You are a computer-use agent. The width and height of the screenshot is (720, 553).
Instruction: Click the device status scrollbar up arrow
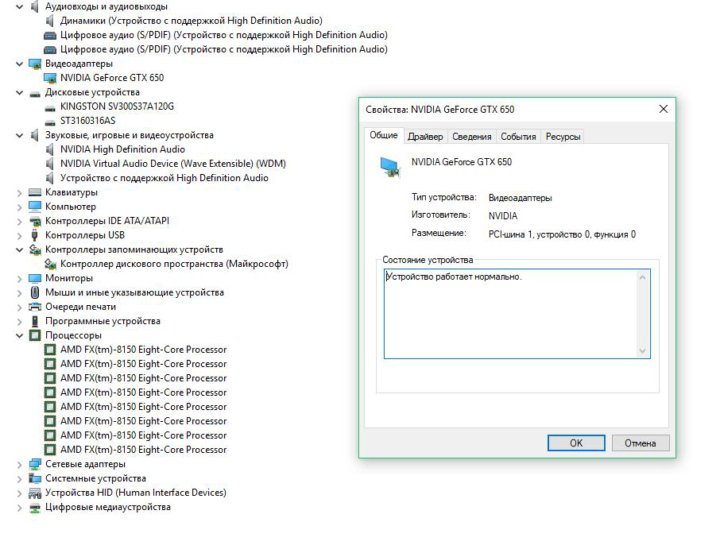click(642, 277)
